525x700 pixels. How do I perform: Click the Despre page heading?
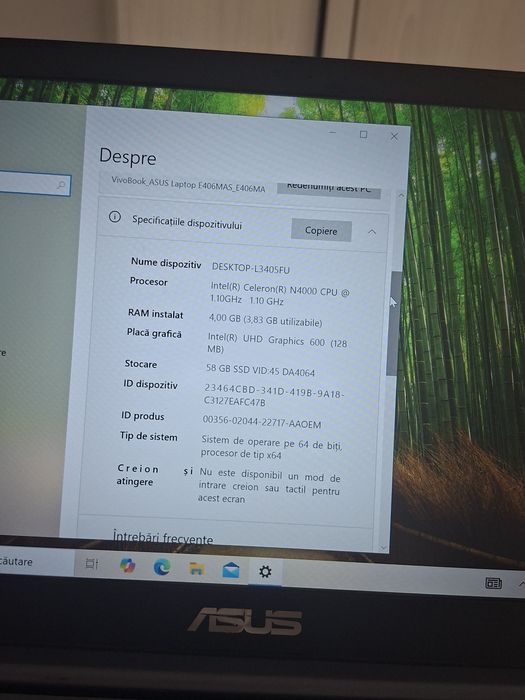click(x=128, y=157)
